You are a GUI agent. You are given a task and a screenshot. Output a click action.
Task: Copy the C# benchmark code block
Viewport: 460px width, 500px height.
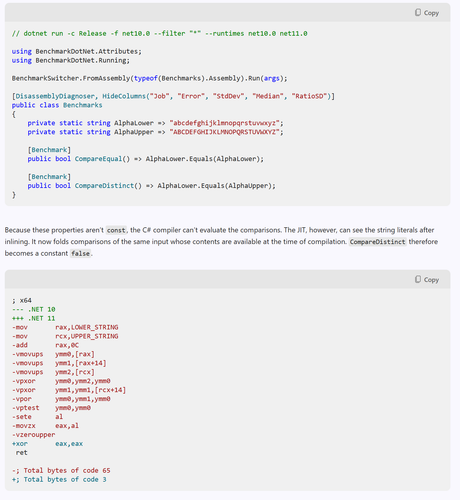click(427, 13)
